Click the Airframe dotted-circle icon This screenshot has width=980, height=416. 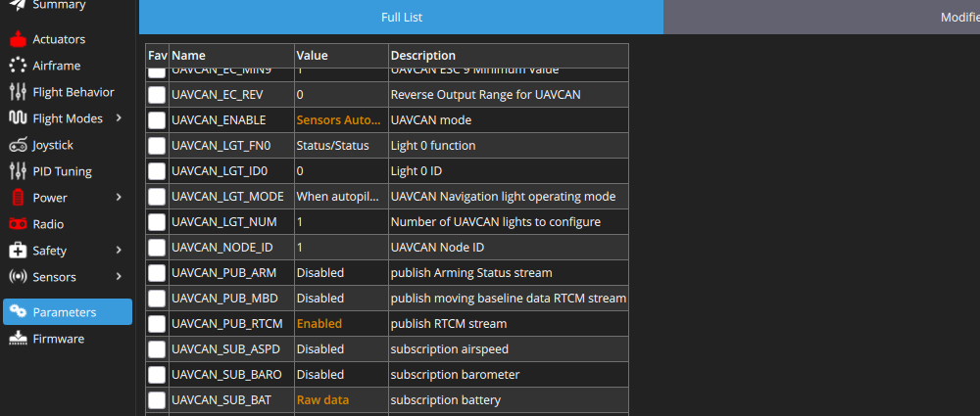(x=18, y=66)
